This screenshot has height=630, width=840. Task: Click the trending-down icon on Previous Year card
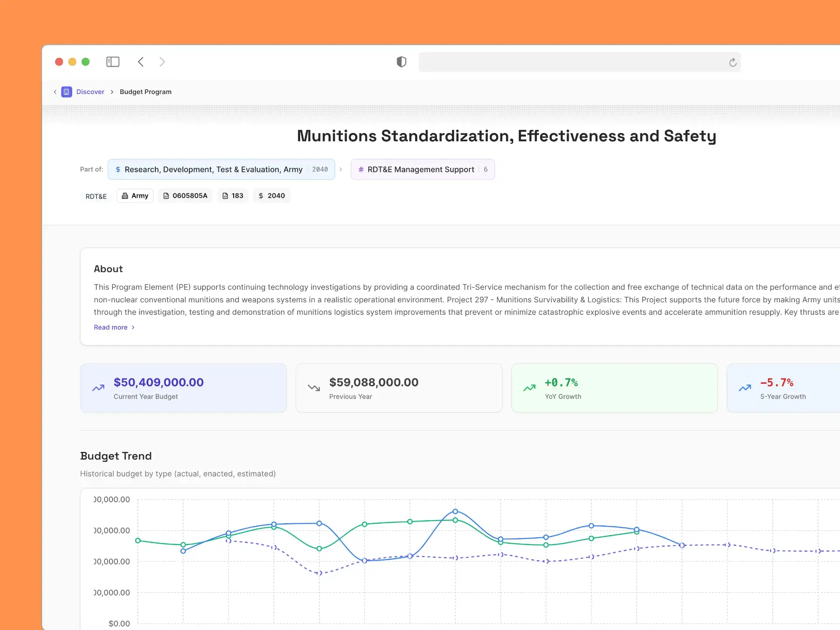coord(314,388)
